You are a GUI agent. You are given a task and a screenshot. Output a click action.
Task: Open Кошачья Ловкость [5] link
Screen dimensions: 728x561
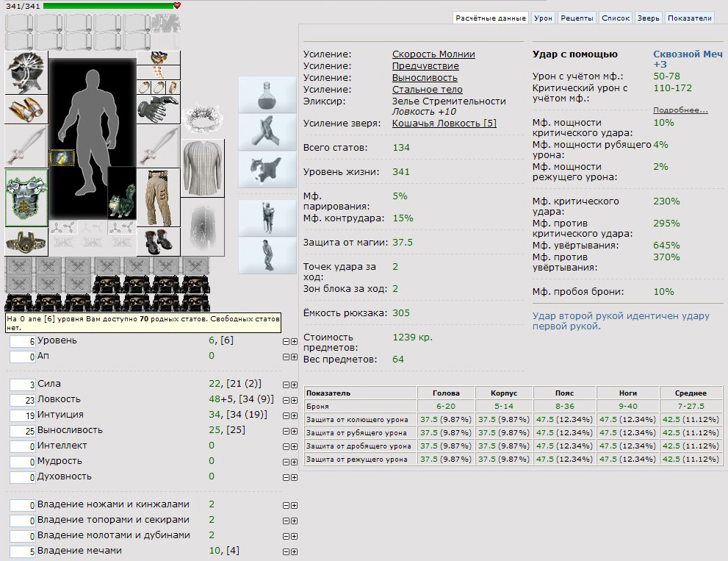444,124
